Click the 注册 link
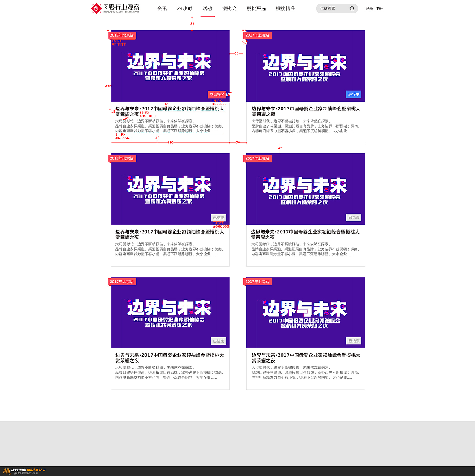This screenshot has width=475, height=476. [379, 9]
